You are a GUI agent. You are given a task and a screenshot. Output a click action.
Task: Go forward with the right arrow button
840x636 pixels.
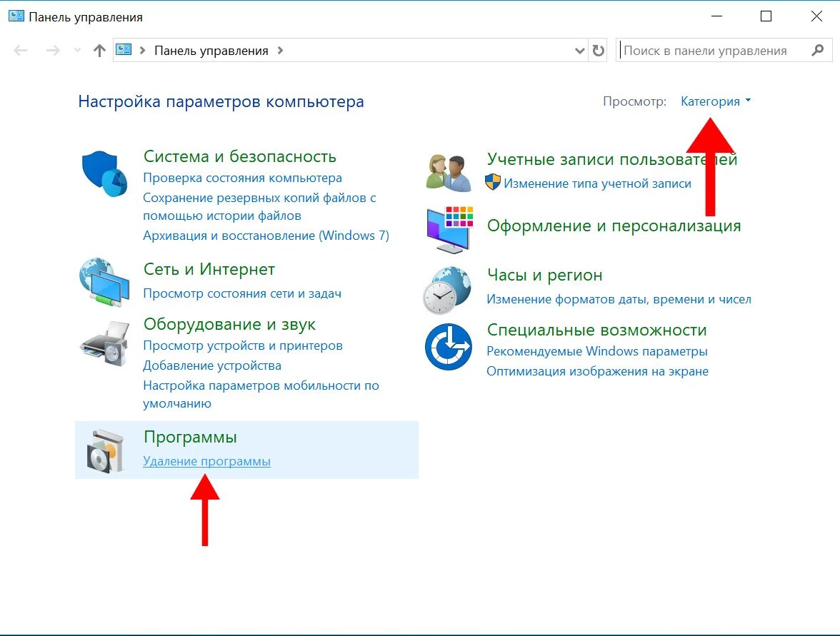pos(53,50)
